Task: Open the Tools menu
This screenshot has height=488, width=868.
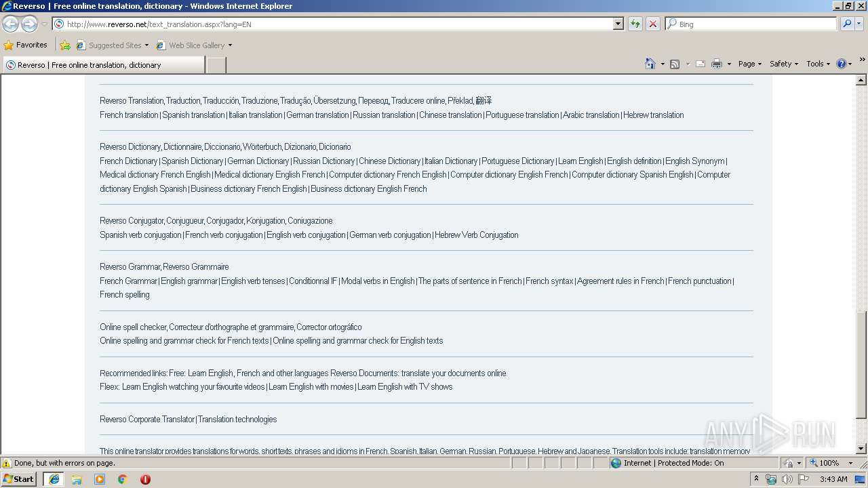Action: coord(818,64)
